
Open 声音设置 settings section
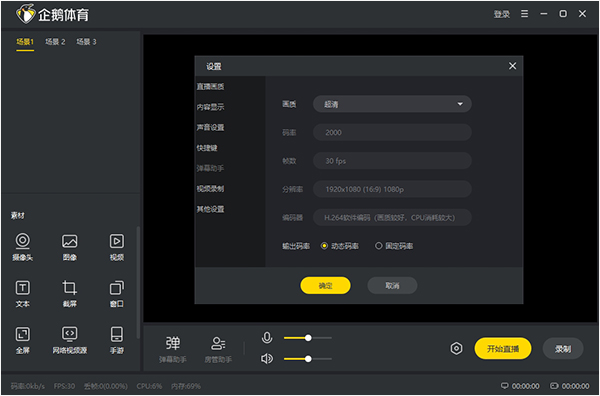coord(210,127)
